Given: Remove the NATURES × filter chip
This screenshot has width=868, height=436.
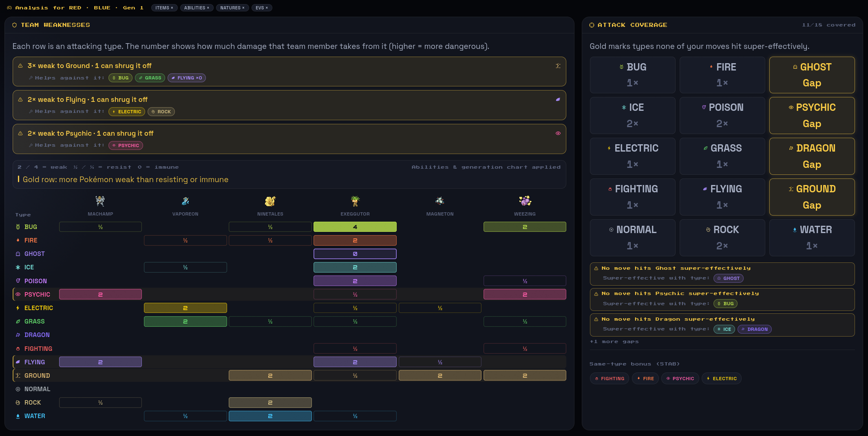Looking at the screenshot, I should click(x=232, y=8).
